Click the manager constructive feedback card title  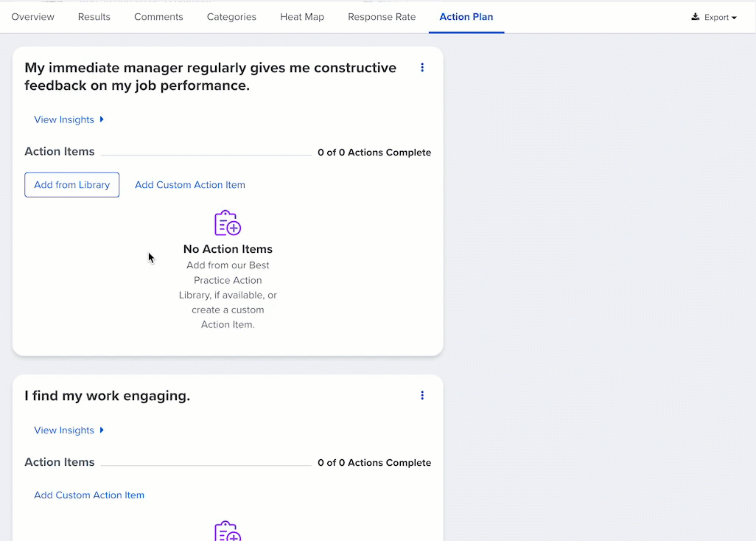[x=210, y=77]
